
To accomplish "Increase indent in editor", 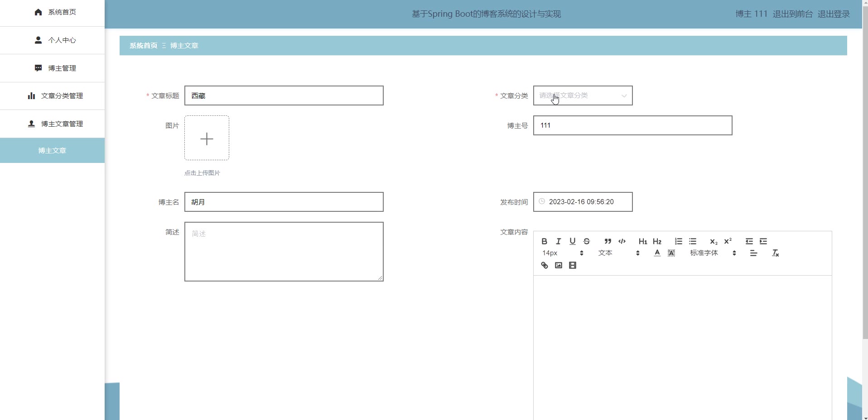I will click(763, 241).
